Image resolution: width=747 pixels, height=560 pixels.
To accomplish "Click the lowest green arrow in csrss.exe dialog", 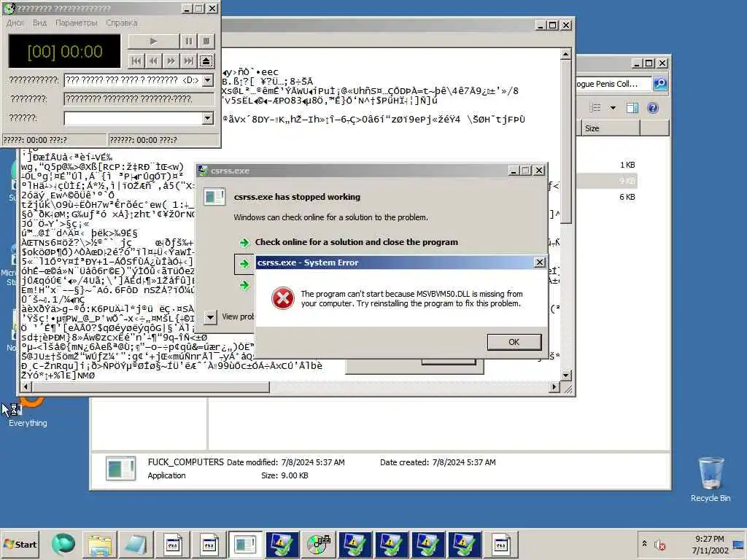I will [244, 285].
